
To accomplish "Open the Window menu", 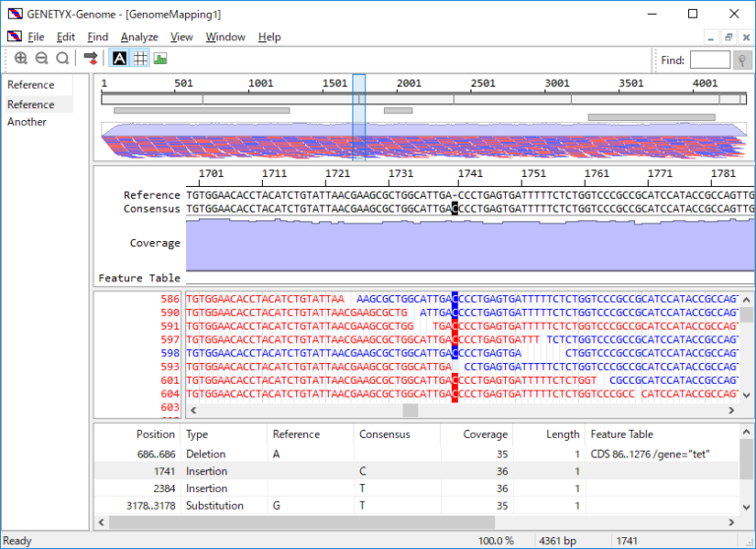I will [x=225, y=37].
